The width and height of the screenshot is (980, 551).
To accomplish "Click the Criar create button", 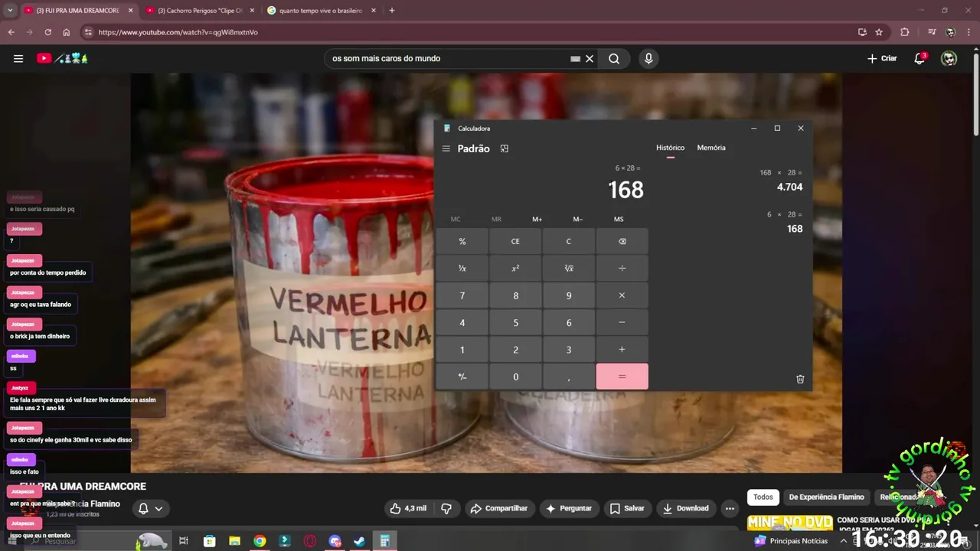I will pyautogui.click(x=881, y=58).
